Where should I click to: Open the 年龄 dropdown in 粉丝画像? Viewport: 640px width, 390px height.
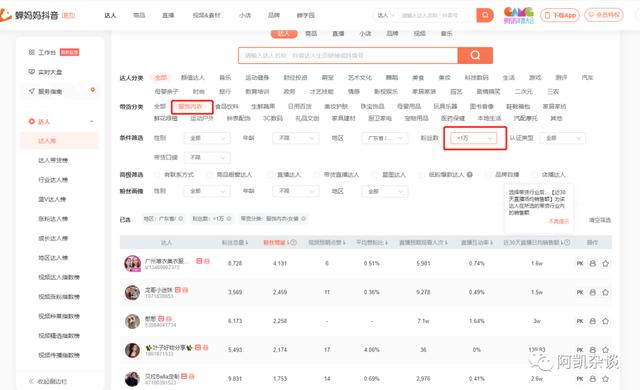point(296,191)
